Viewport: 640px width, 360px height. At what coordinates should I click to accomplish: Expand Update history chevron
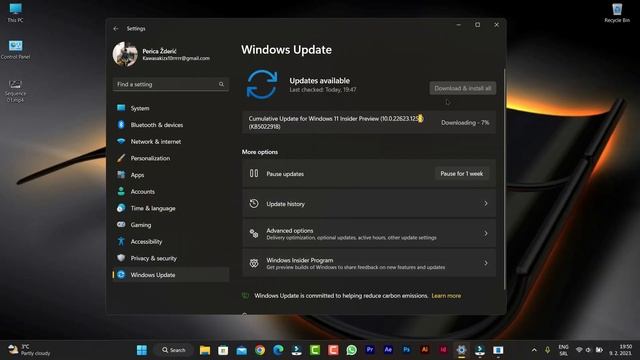click(x=486, y=203)
